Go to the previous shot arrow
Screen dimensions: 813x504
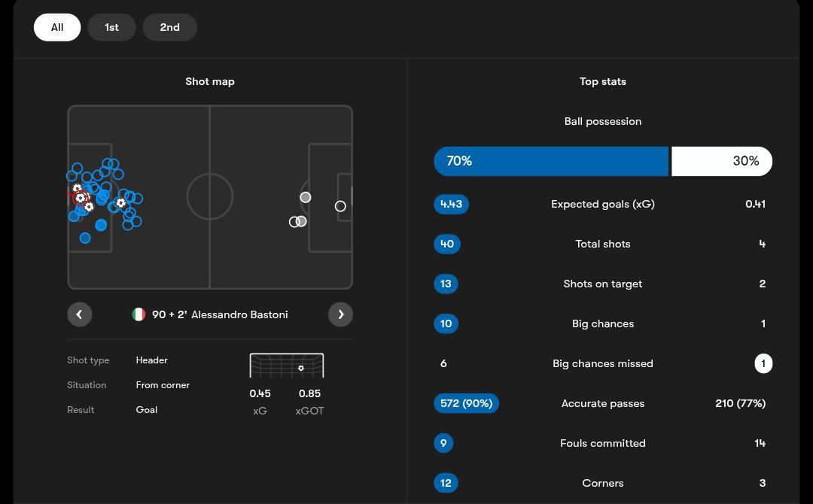pos(80,314)
